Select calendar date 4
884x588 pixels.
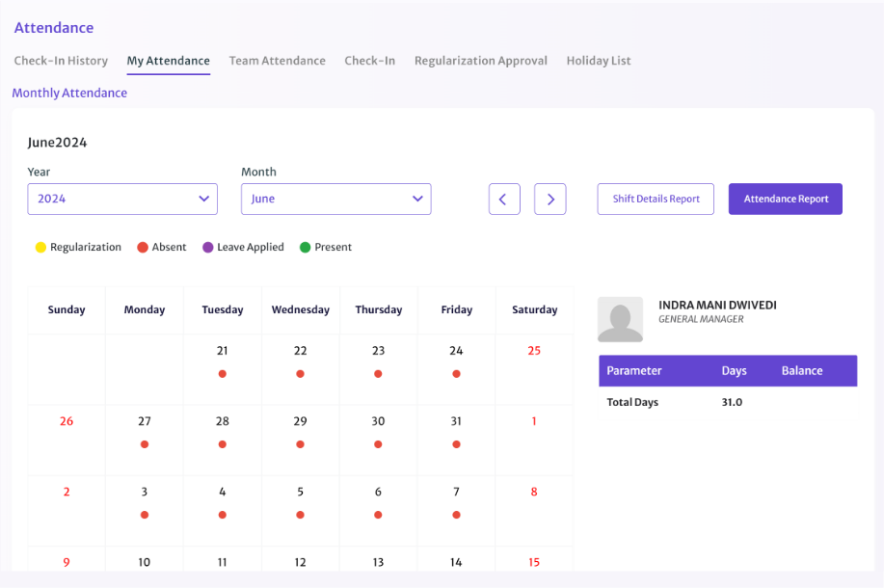coord(222,492)
